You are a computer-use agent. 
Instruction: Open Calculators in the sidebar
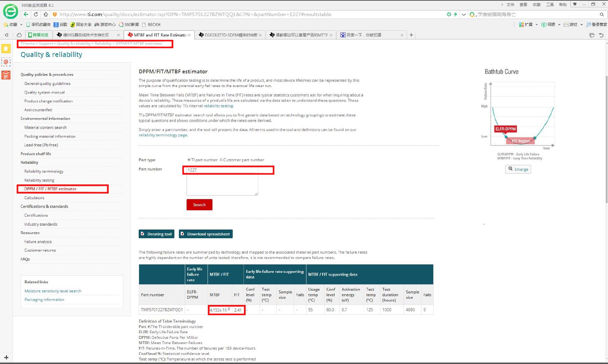pos(34,198)
